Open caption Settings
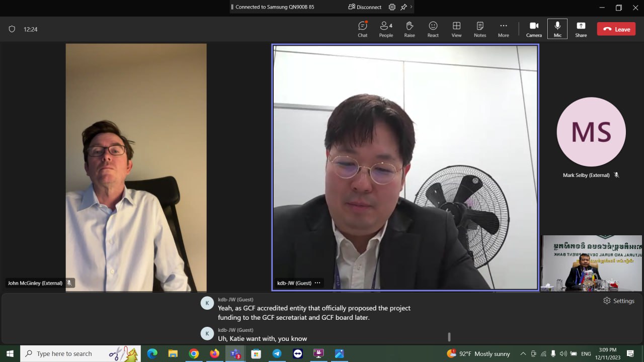Viewport: 644px width, 362px height. click(x=619, y=301)
